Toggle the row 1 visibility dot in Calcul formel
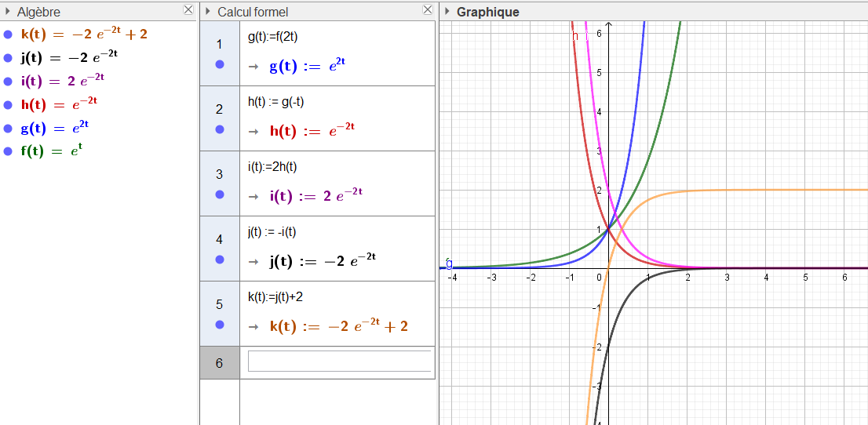Screen dimensions: 868x425 220,64
